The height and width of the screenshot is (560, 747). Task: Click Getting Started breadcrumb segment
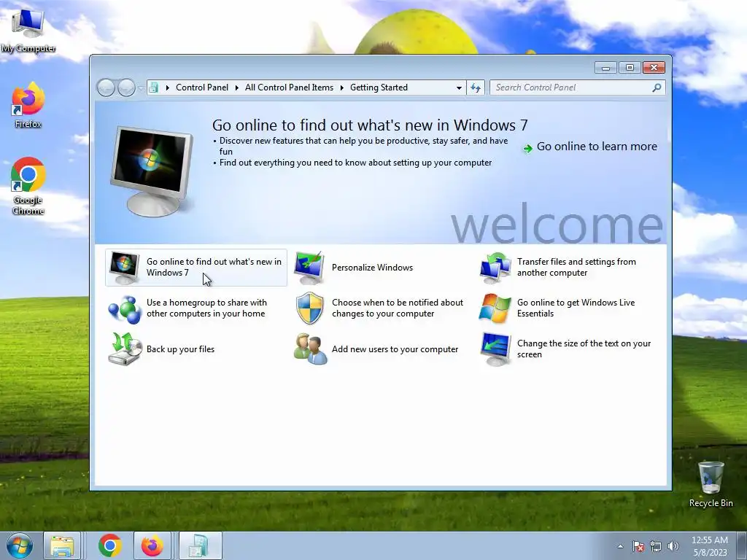[379, 87]
